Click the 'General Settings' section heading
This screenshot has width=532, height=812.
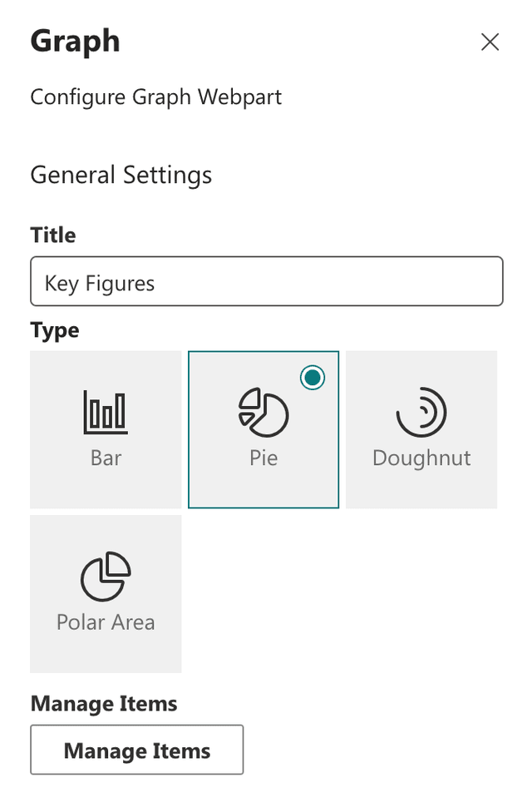(x=121, y=175)
